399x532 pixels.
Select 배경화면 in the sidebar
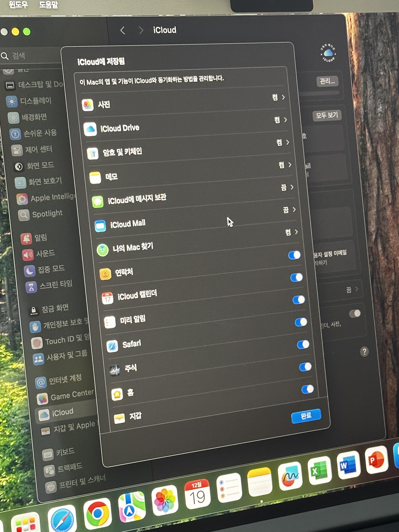pyautogui.click(x=28, y=117)
